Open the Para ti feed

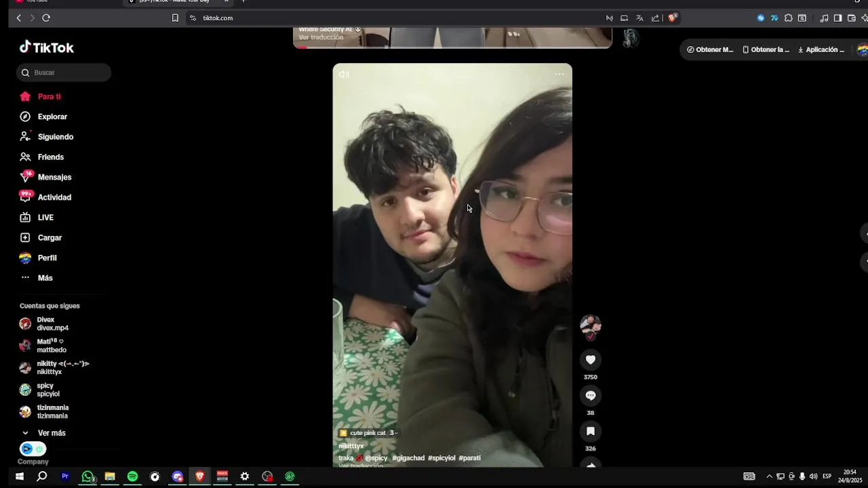point(40,96)
